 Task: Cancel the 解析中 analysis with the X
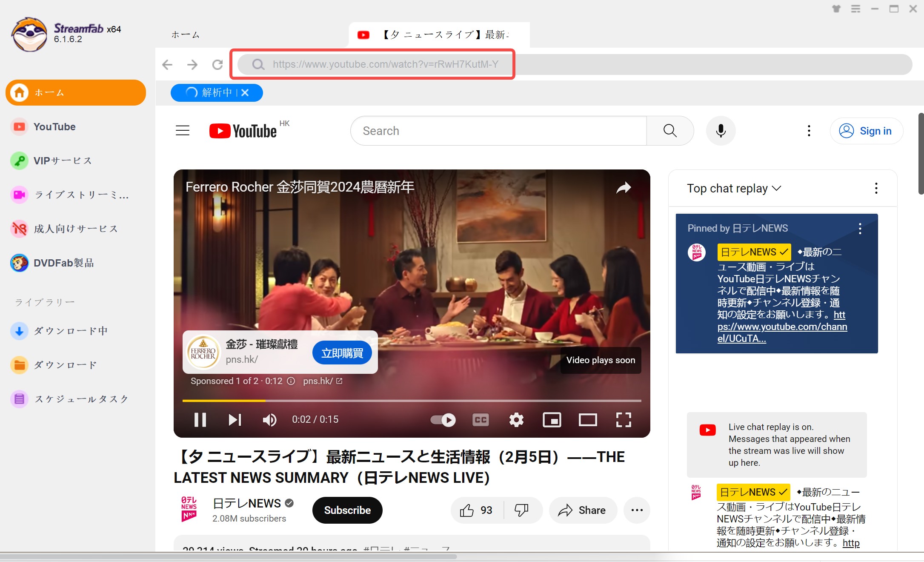tap(245, 92)
